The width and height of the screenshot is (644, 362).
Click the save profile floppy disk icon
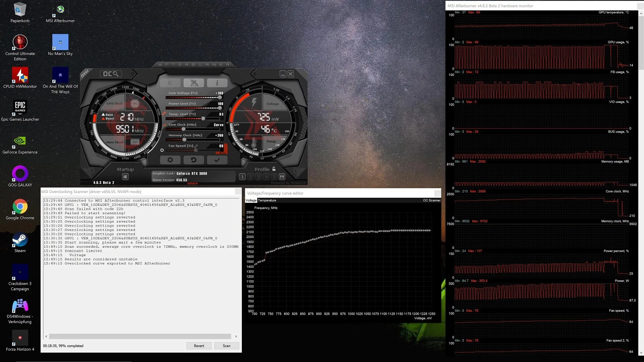[282, 177]
